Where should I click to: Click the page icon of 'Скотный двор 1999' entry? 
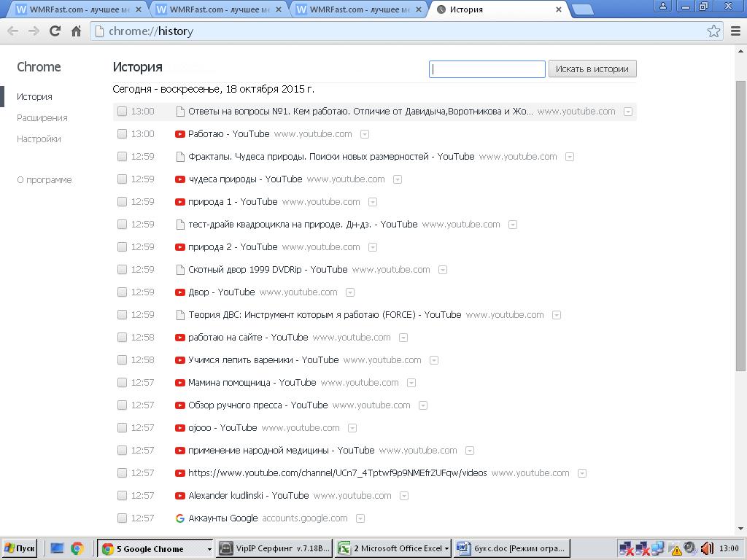pos(180,270)
